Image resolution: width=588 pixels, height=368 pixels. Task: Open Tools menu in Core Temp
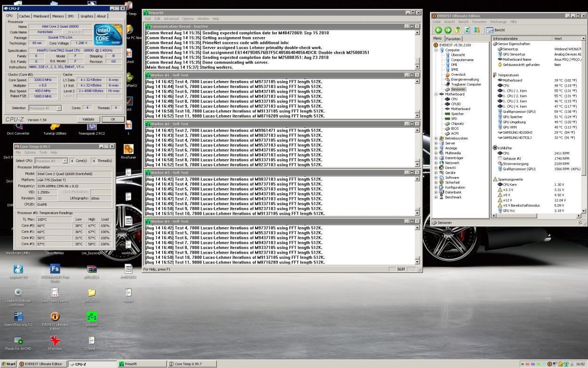coord(43,152)
